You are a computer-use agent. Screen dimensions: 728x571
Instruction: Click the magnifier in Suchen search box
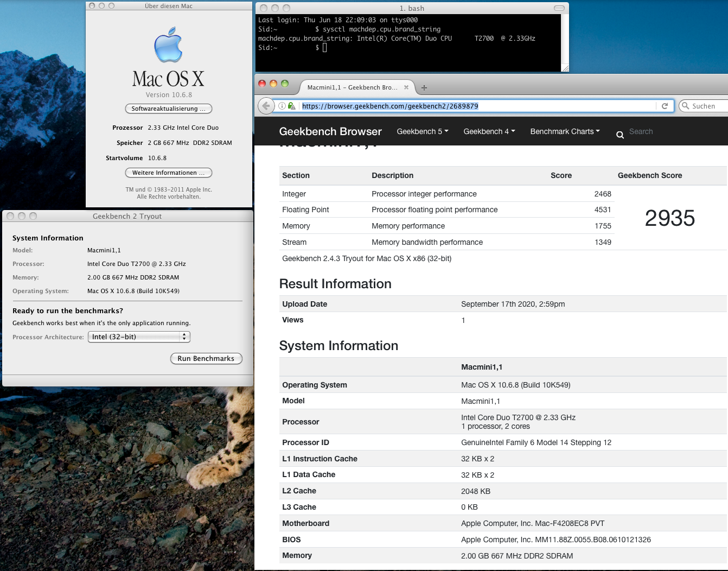686,106
